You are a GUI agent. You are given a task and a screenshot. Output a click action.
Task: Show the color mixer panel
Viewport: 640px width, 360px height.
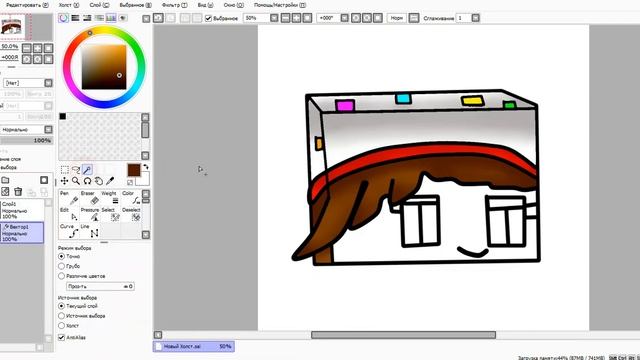(x=99, y=18)
